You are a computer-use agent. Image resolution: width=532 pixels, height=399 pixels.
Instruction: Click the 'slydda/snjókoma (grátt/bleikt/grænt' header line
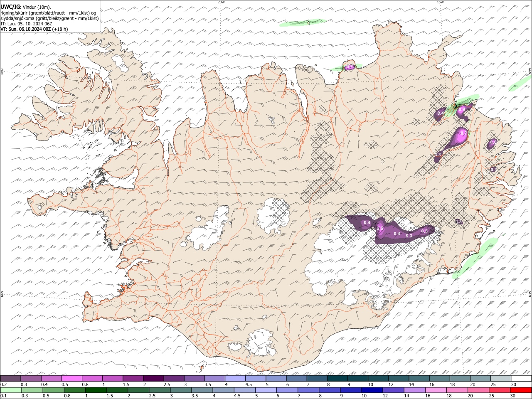pyautogui.click(x=49, y=18)
